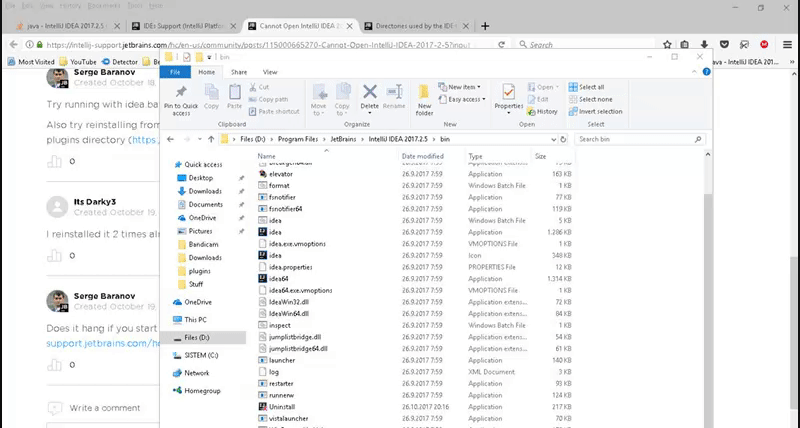Select Uninstall application file

(x=282, y=407)
